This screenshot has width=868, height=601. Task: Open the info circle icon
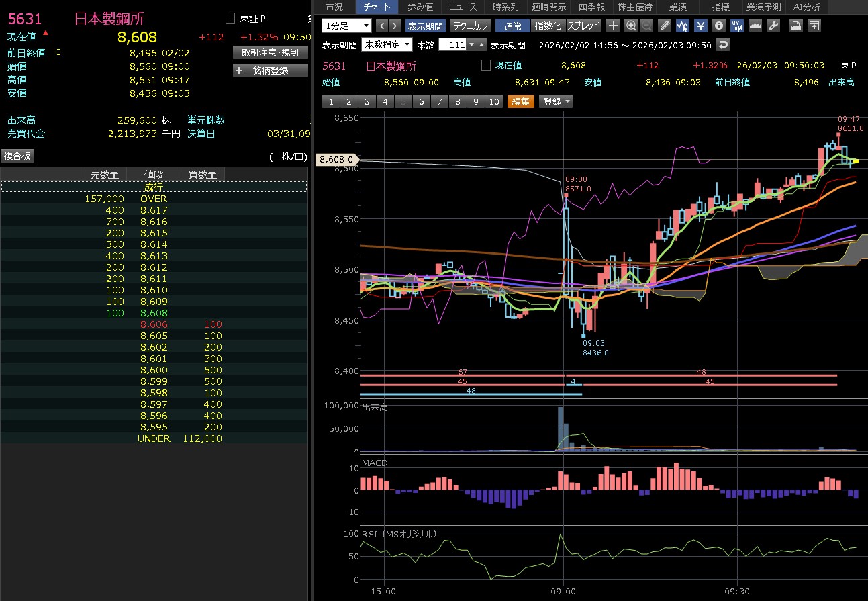(718, 26)
